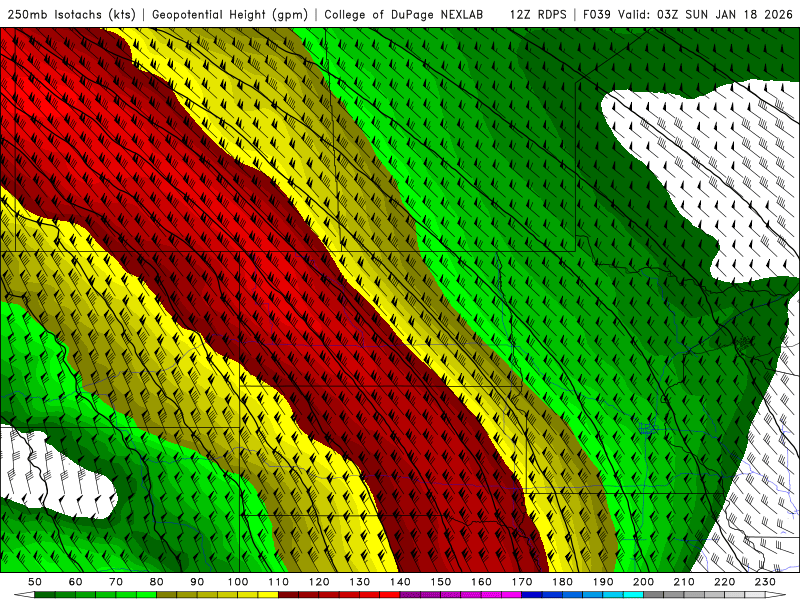The height and width of the screenshot is (600, 800).
Task: Click the '70' legend value
Action: [116, 582]
